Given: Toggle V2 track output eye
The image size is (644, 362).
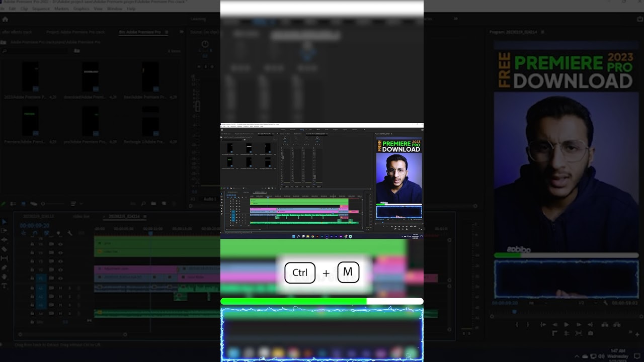Looking at the screenshot, I should click(60, 269).
